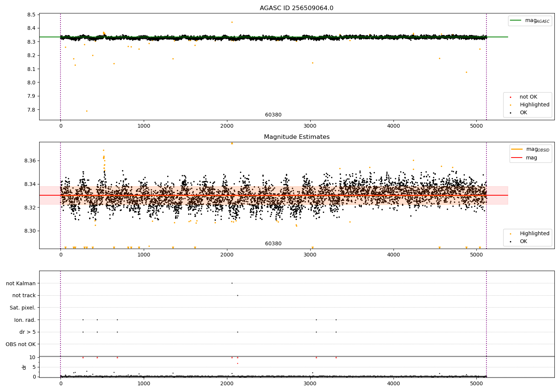Click the "OBS not OK" row label

pyautogui.click(x=21, y=345)
